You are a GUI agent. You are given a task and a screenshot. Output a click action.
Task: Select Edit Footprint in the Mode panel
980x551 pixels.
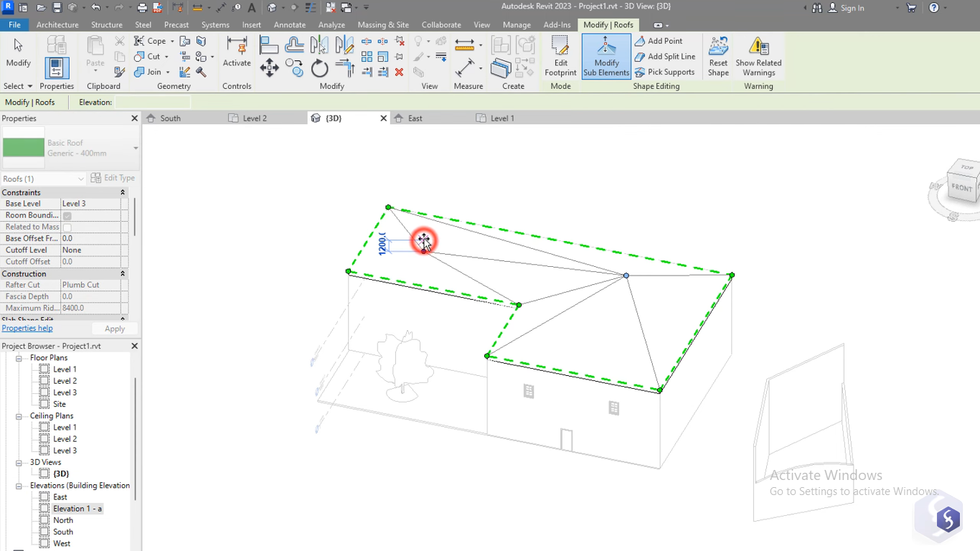tap(560, 56)
